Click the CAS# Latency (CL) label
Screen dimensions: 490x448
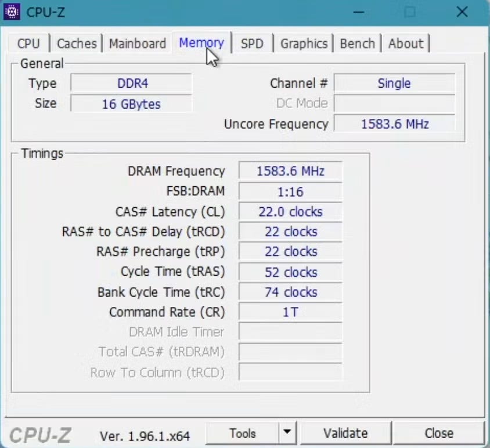pos(170,212)
